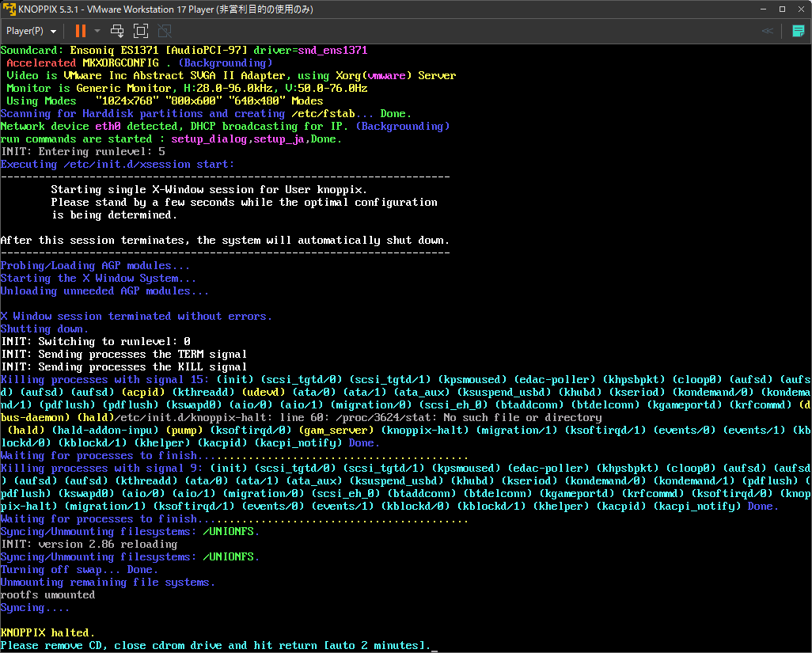Click the 'rootfs umounted' line

pyautogui.click(x=47, y=595)
